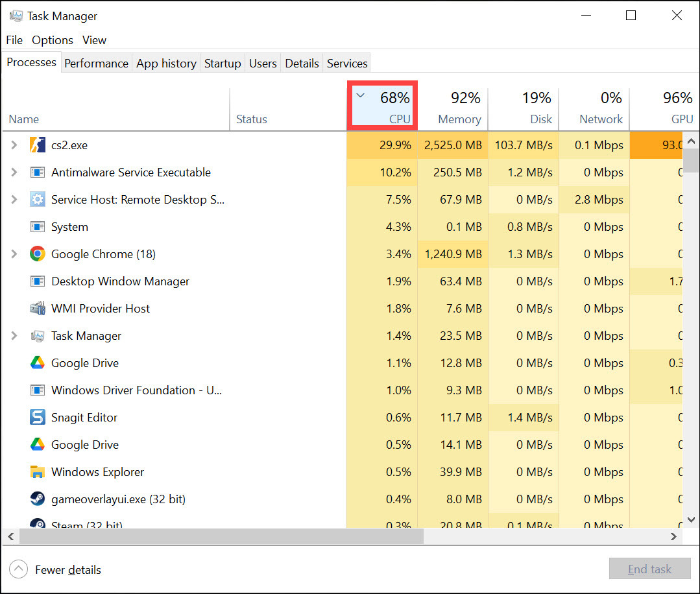
Task: Click the End task button
Action: click(649, 569)
